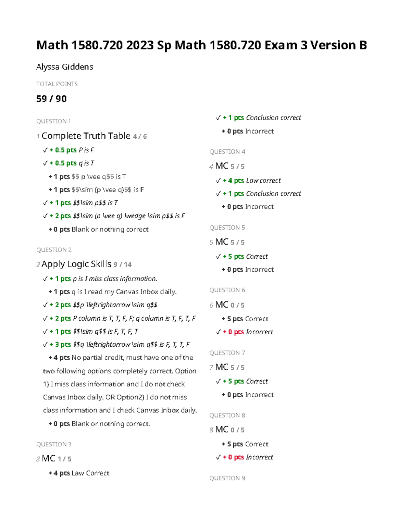Viewport: 411px width, 532px height.
Task: Click the "59 / 90" total points score
Action: [x=51, y=99]
